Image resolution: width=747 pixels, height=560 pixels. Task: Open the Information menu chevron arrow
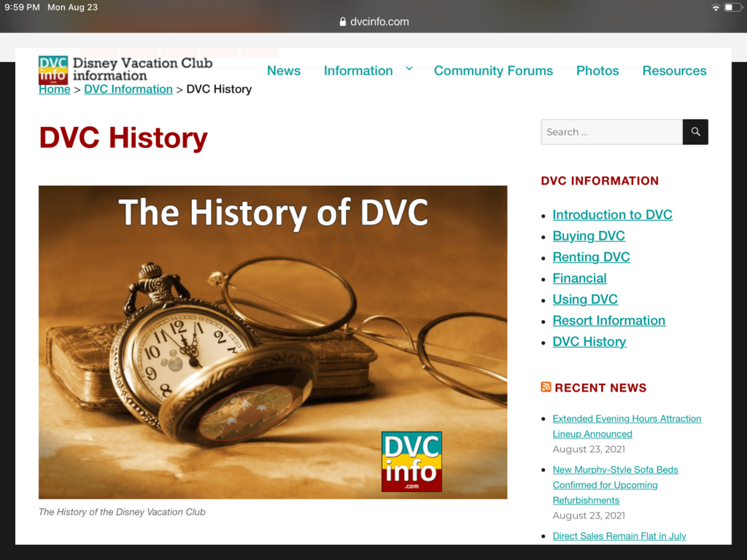click(409, 68)
